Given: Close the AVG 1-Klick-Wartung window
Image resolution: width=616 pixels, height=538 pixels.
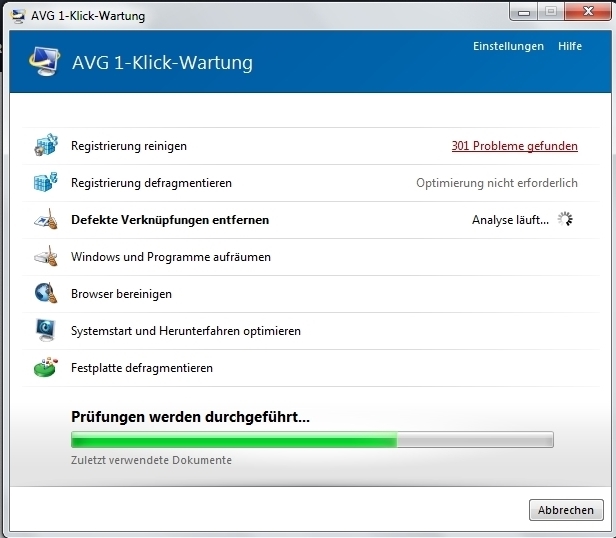Looking at the screenshot, I should point(588,11).
